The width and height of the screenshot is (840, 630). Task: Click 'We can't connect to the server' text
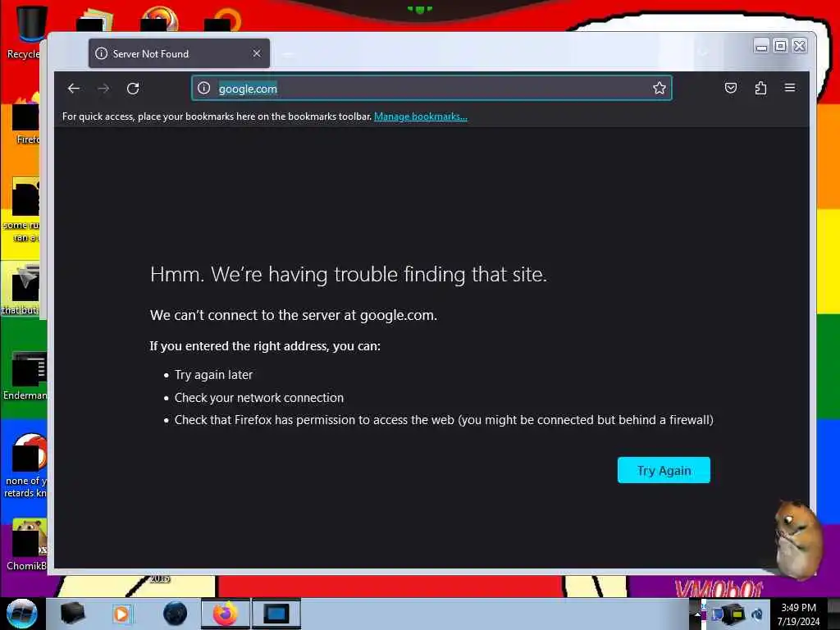click(x=294, y=315)
